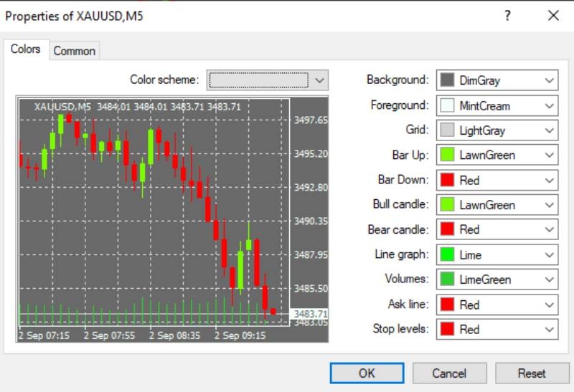
Task: Click the LightGray grid color swatch
Action: pyautogui.click(x=447, y=130)
